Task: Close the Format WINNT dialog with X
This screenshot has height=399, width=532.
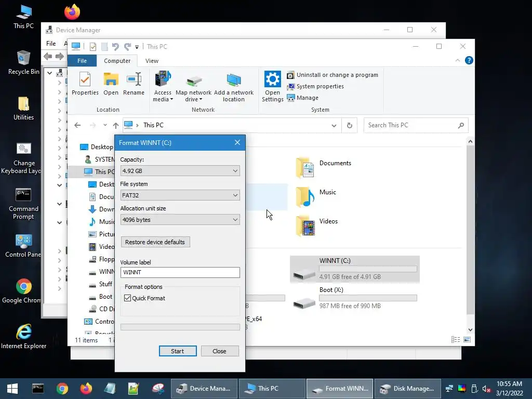Action: [237, 142]
